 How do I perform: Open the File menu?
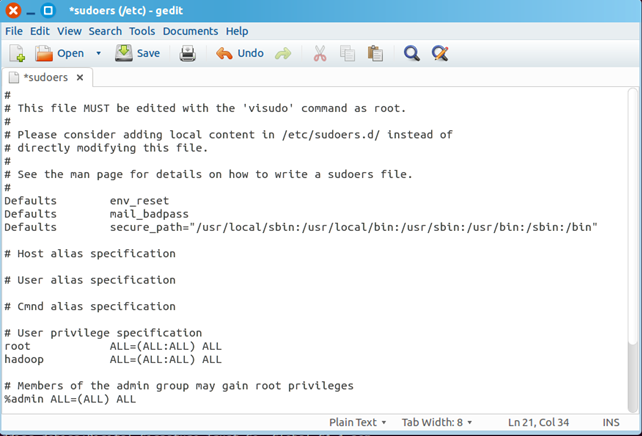(x=14, y=31)
